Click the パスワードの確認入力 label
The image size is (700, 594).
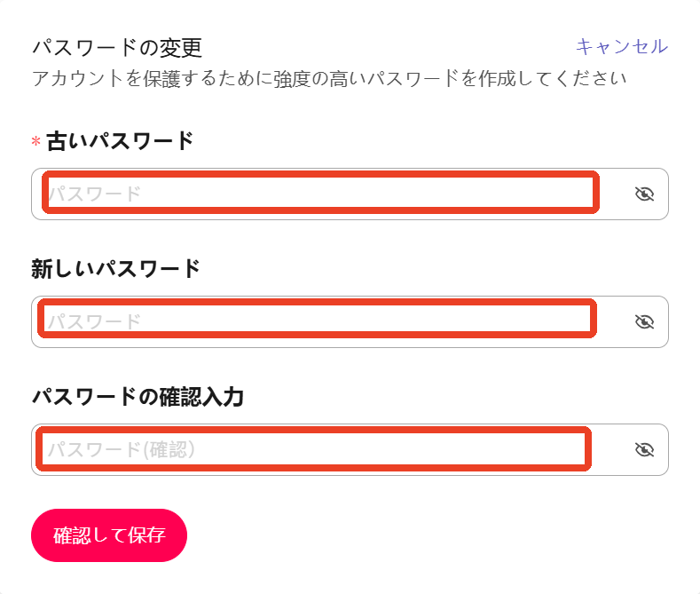(x=138, y=397)
